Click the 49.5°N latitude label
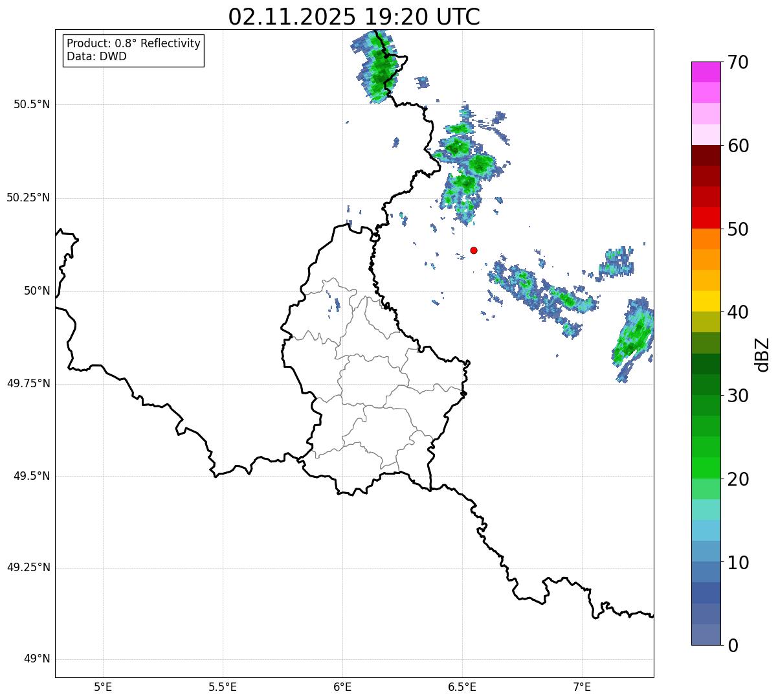 32,476
